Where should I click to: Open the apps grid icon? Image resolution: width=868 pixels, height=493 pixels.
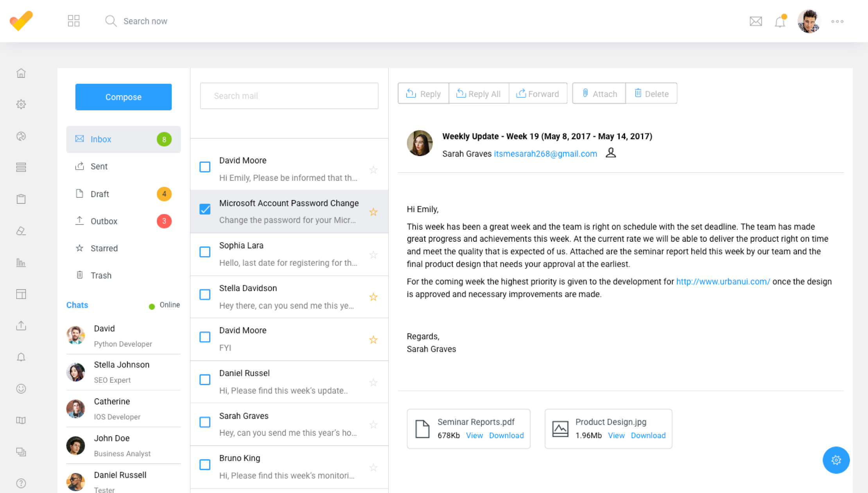coord(74,21)
